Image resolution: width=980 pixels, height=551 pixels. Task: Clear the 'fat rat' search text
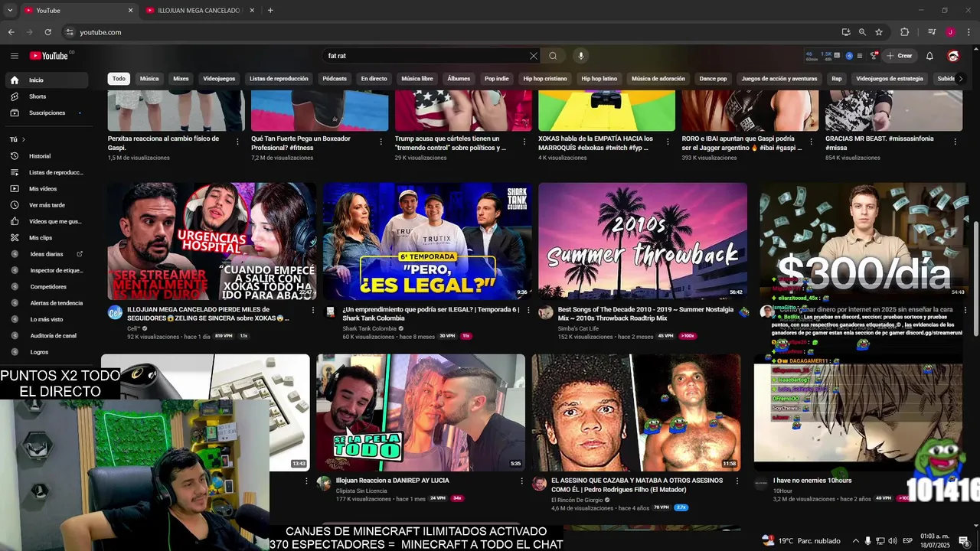(x=534, y=56)
